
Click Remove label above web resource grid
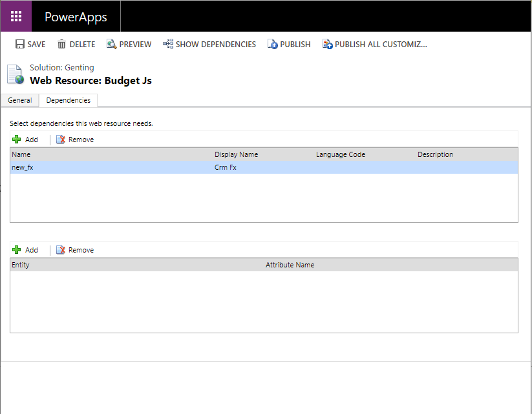[x=81, y=140]
